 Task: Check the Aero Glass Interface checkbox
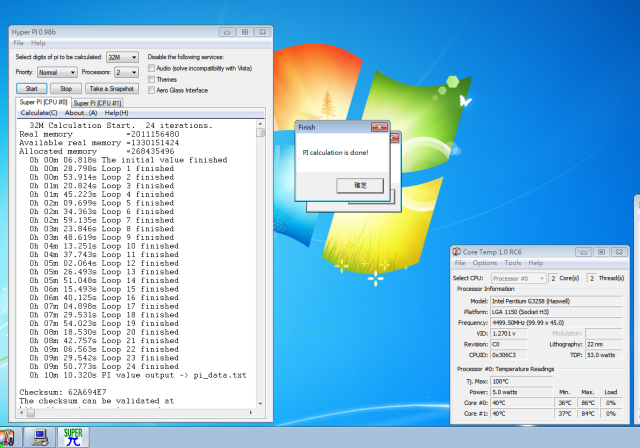coord(151,90)
